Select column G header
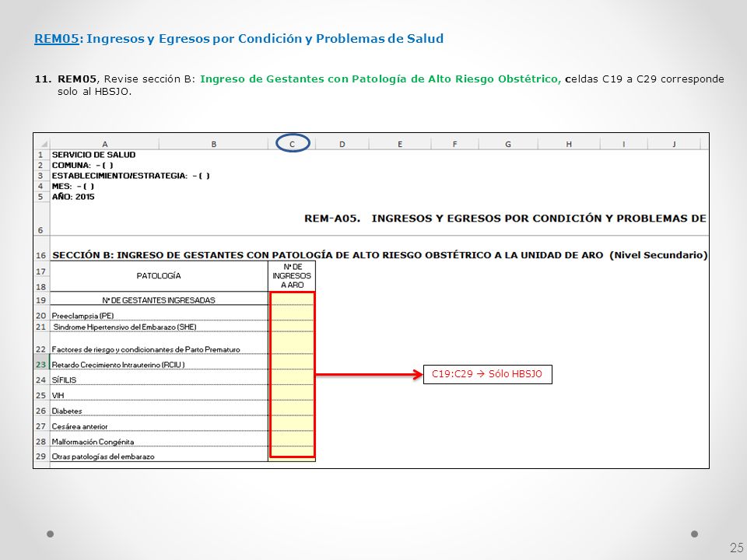Viewport: 747px width, 560px height. coord(508,144)
